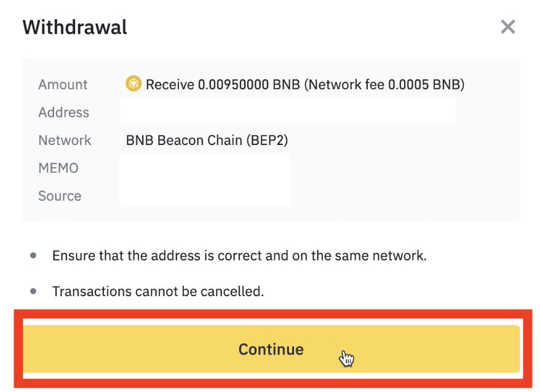
Task: Select the Amount field label
Action: [63, 85]
